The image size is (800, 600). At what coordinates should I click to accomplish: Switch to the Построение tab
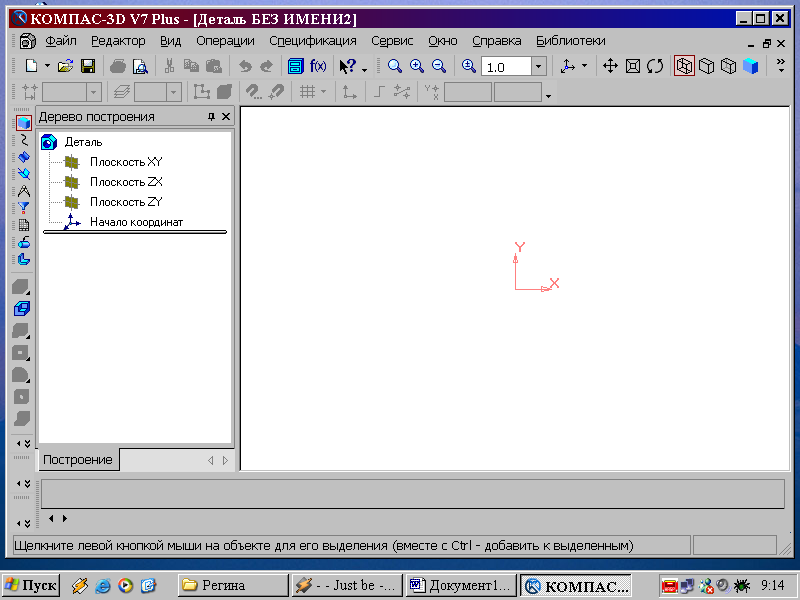tap(78, 460)
